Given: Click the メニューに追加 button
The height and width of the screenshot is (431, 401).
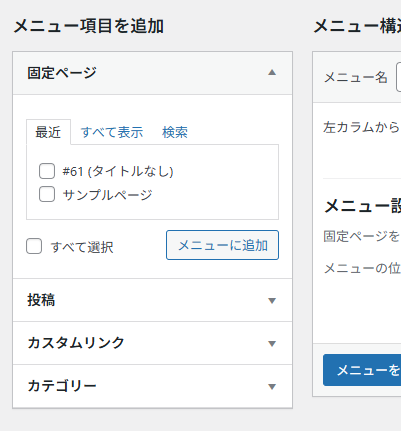Looking at the screenshot, I should click(222, 245).
